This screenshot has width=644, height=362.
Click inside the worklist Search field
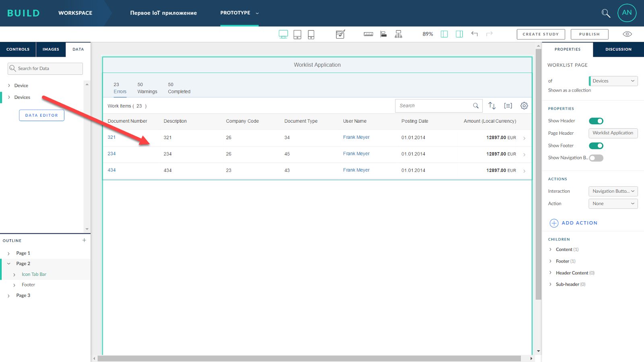435,105
